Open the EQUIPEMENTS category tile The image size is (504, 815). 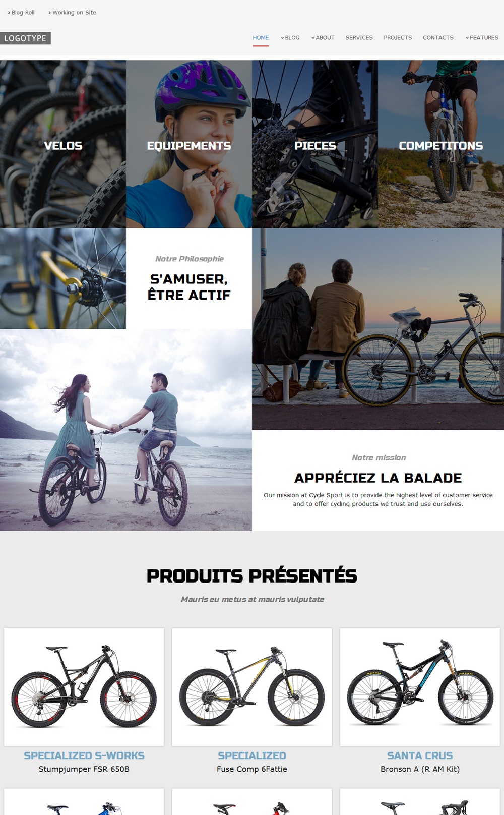(189, 144)
